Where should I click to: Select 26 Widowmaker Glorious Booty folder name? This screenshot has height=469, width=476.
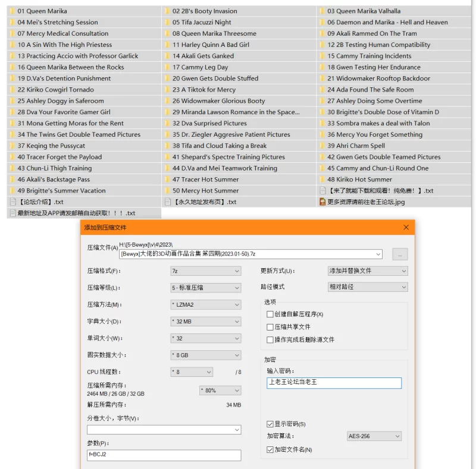tap(218, 101)
